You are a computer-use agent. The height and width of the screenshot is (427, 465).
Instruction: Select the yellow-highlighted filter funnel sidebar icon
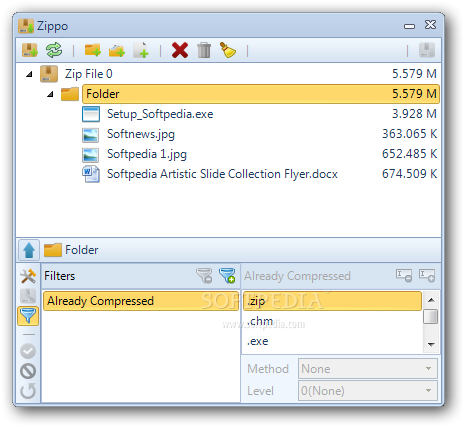[x=28, y=316]
